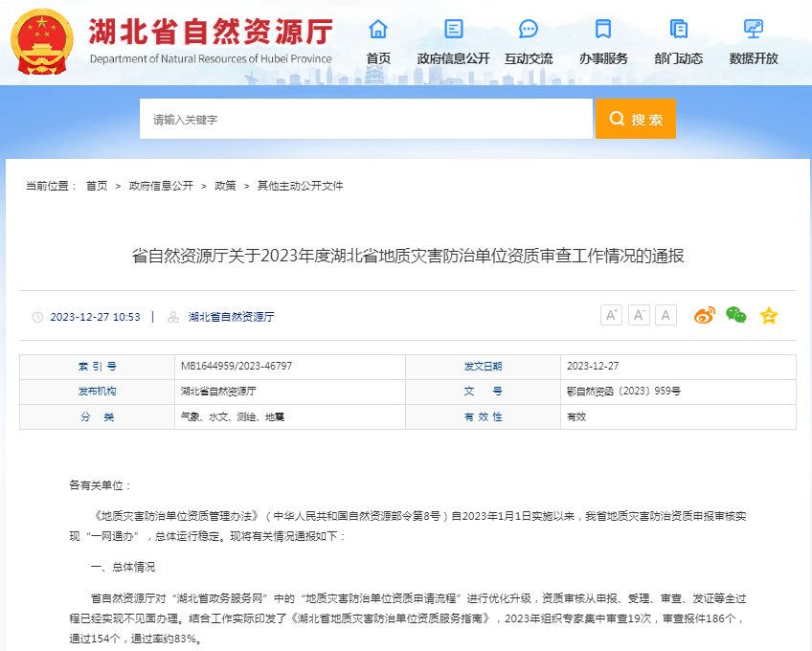The height and width of the screenshot is (651, 812).
Task: Share the article to Weibo
Action: 706,315
